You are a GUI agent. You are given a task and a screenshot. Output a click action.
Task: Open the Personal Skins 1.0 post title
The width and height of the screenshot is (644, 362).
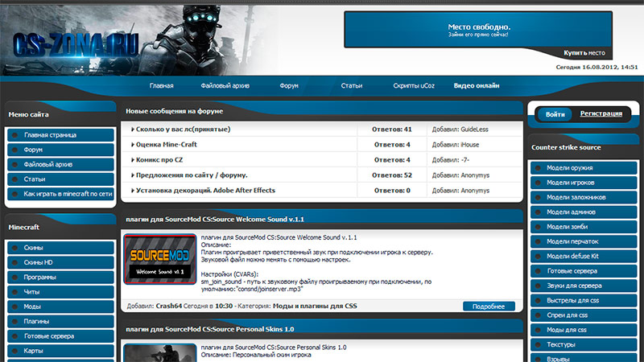(x=210, y=329)
